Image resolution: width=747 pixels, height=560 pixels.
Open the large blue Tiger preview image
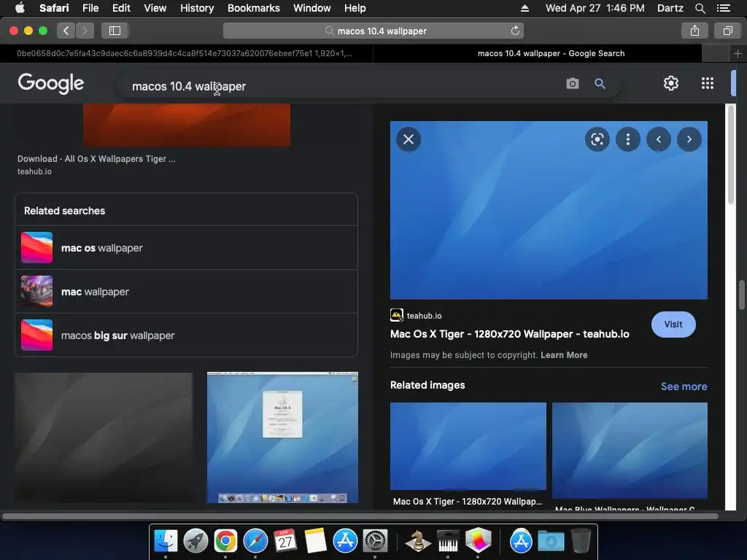pos(549,210)
